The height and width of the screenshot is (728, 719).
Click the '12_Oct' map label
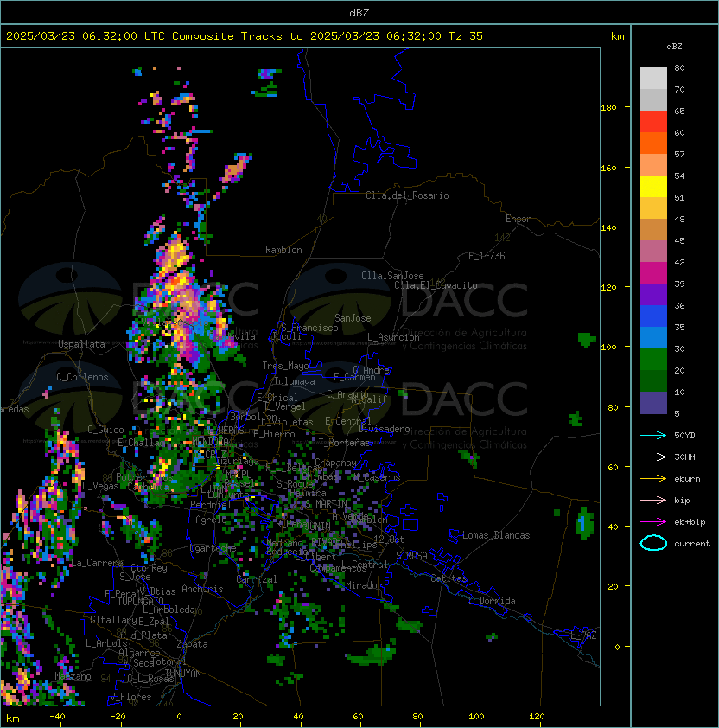(x=389, y=540)
